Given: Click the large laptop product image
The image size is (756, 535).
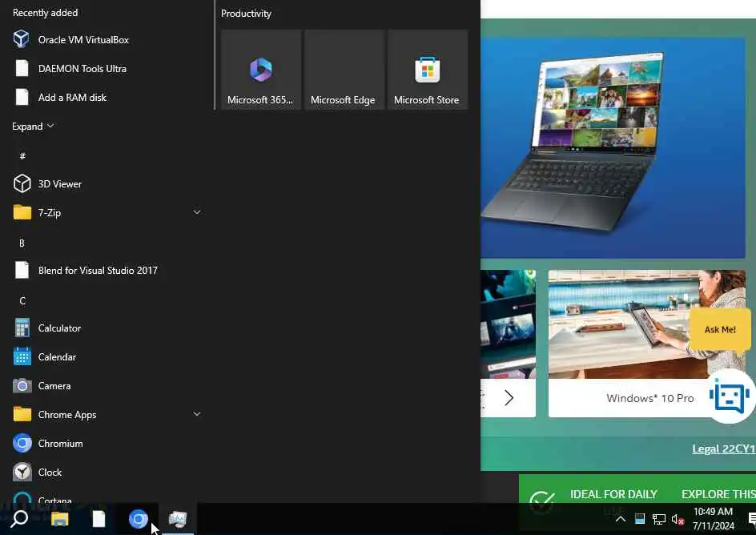Looking at the screenshot, I should [613, 147].
